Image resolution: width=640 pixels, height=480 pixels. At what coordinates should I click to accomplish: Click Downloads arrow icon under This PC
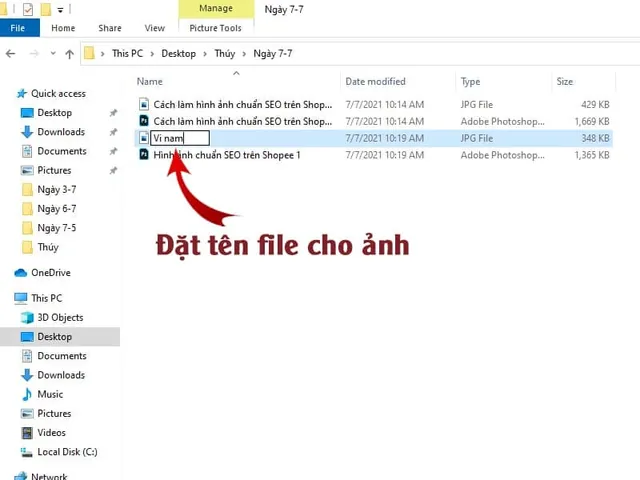point(27,375)
